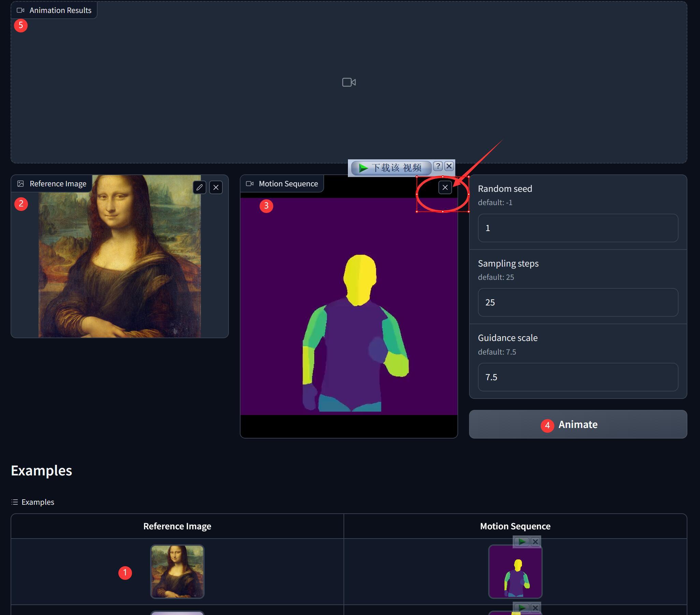Viewport: 700px width, 615px height.
Task: Close the download video overlay bar
Action: pyautogui.click(x=449, y=166)
